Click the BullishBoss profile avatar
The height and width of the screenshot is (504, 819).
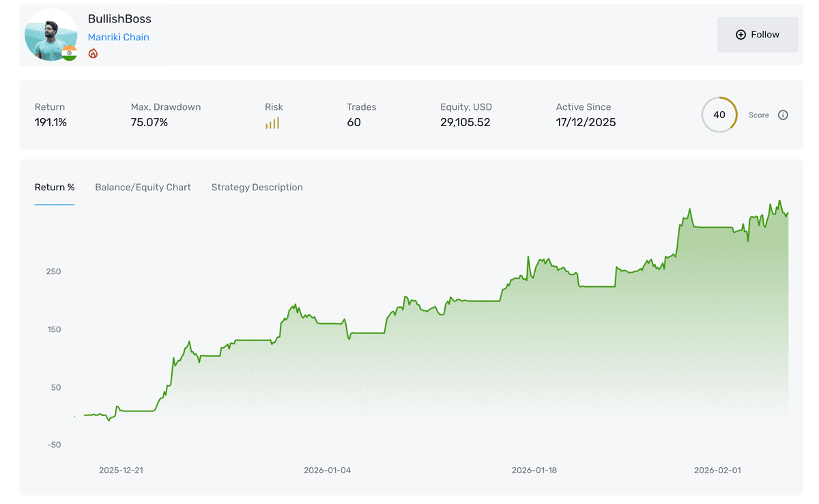click(x=51, y=34)
